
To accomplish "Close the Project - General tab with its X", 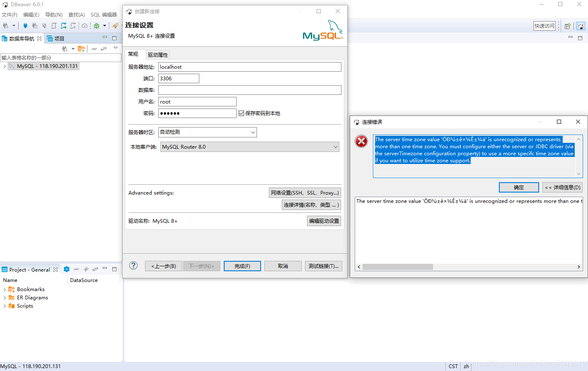I will point(56,270).
